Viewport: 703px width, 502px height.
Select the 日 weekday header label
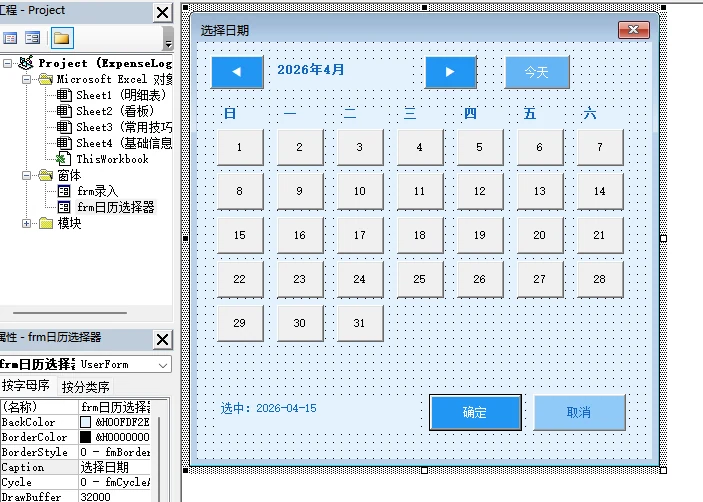[x=230, y=113]
